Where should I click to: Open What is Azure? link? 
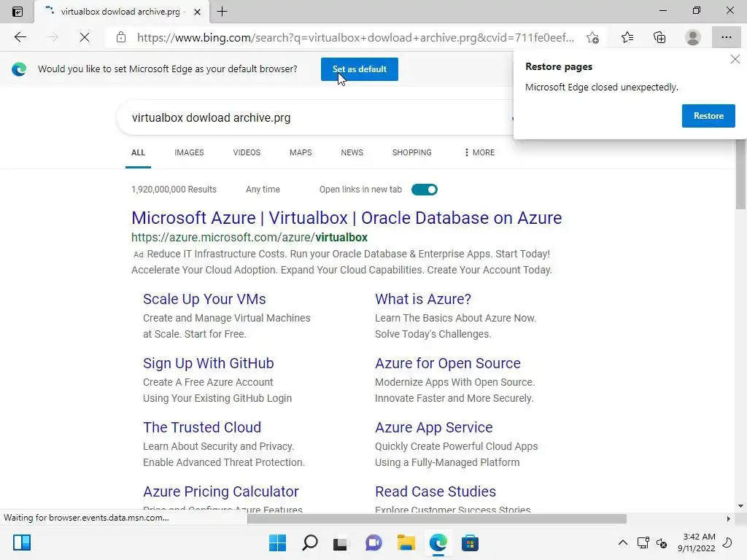[423, 299]
